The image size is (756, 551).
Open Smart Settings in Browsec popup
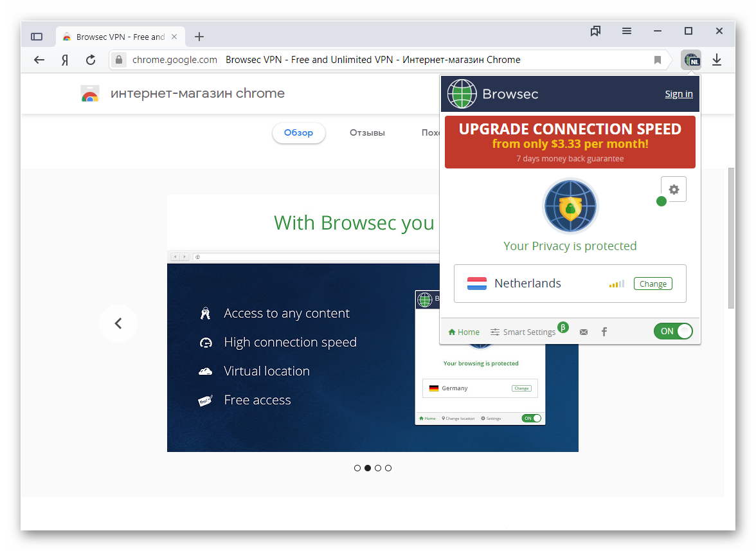click(523, 332)
